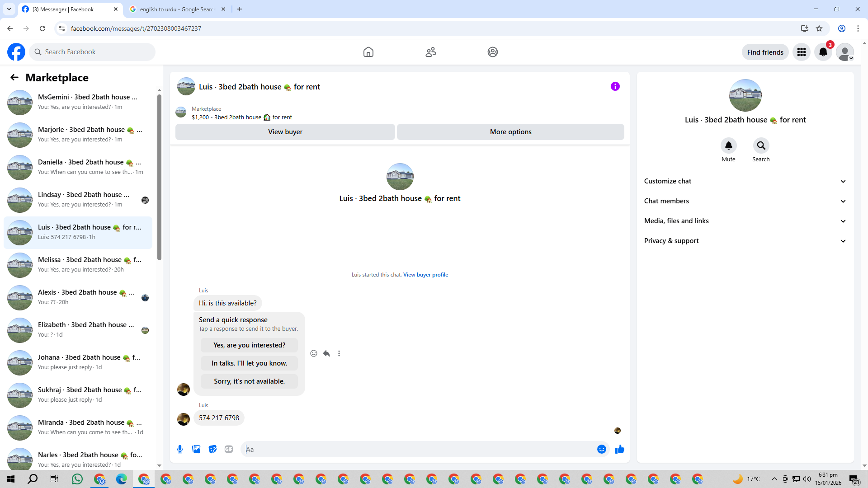
Task: Click the purple conversation info icon
Action: point(615,86)
